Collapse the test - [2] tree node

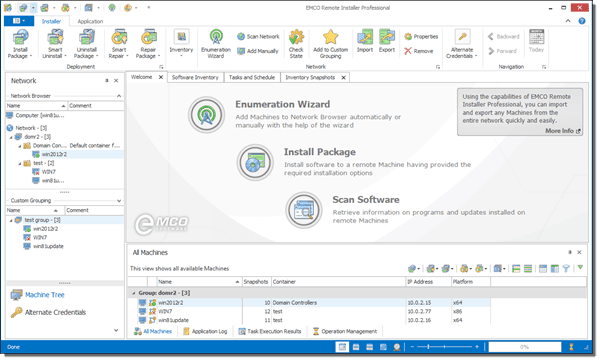20,163
